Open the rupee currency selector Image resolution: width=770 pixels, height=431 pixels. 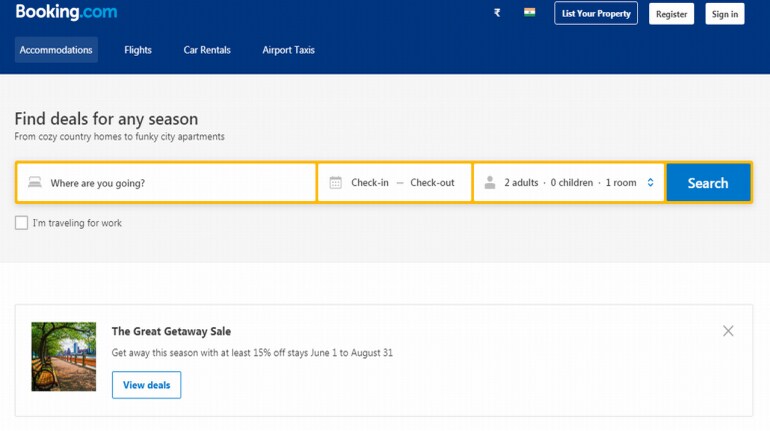[x=497, y=14]
